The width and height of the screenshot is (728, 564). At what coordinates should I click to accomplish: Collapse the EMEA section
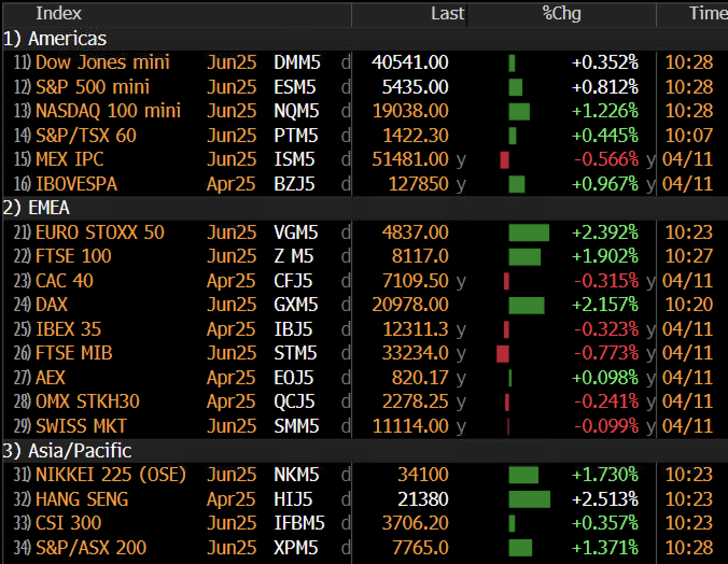click(x=36, y=208)
